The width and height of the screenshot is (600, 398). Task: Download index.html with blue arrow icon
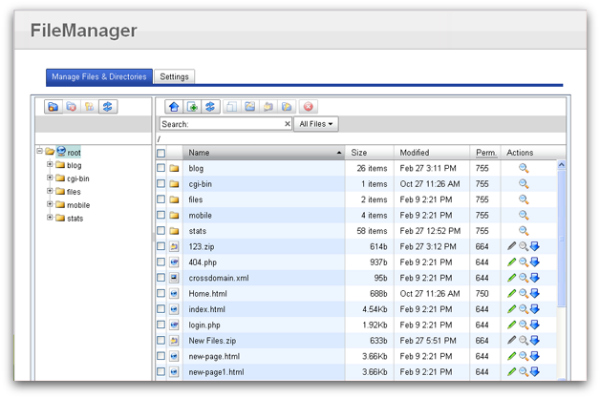[535, 309]
